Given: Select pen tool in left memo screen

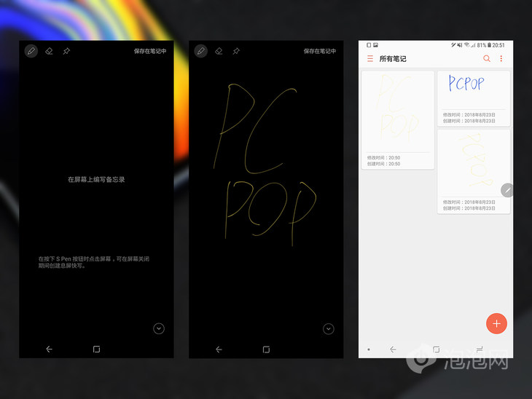Looking at the screenshot, I should [31, 51].
